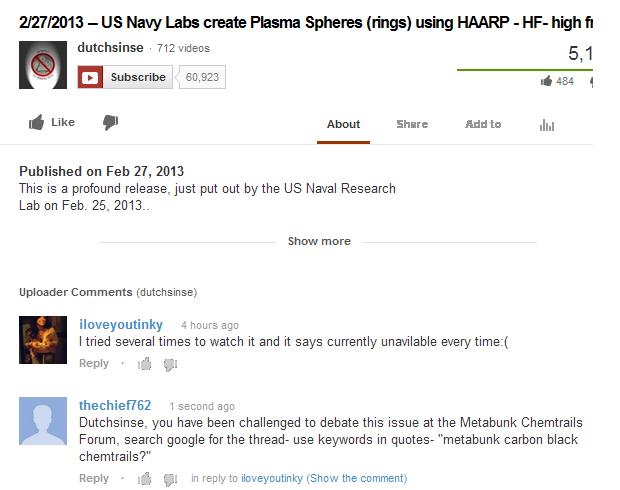Image resolution: width=620 pixels, height=490 pixels.
Task: Expand parent comment via Show the comment
Action: click(358, 479)
